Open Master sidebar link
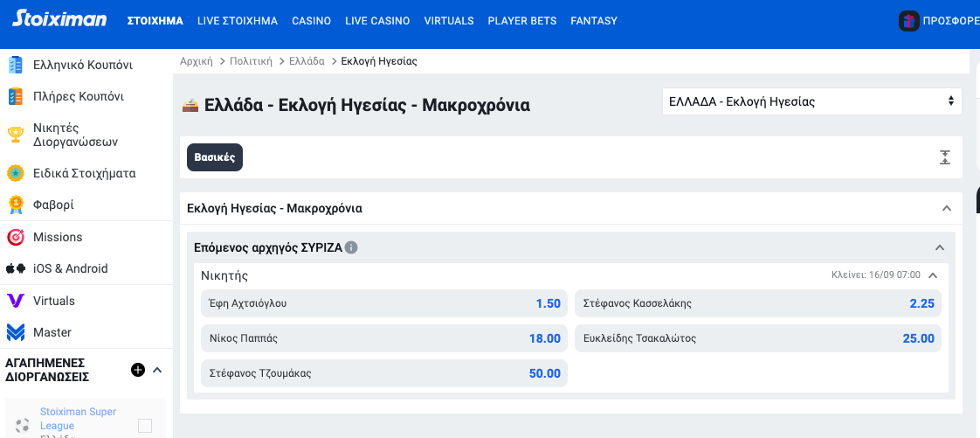The width and height of the screenshot is (980, 438). (52, 332)
